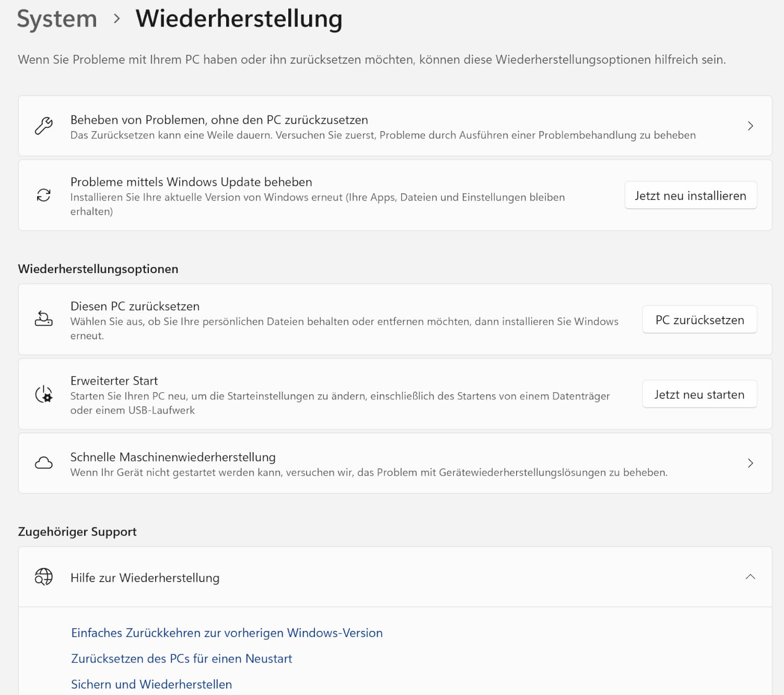Screen dimensions: 784x695
Task: Click the 'PC zurücksetzen' button
Action: (x=699, y=320)
